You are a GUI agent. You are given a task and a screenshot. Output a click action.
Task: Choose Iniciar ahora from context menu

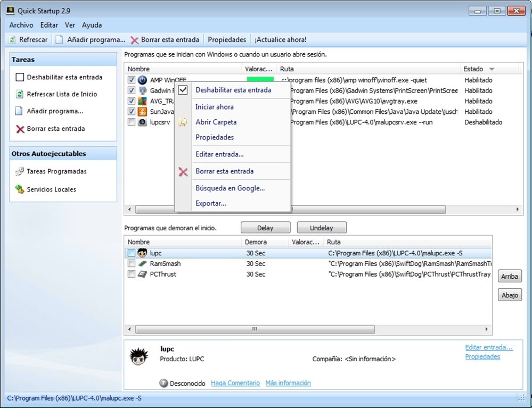point(215,107)
